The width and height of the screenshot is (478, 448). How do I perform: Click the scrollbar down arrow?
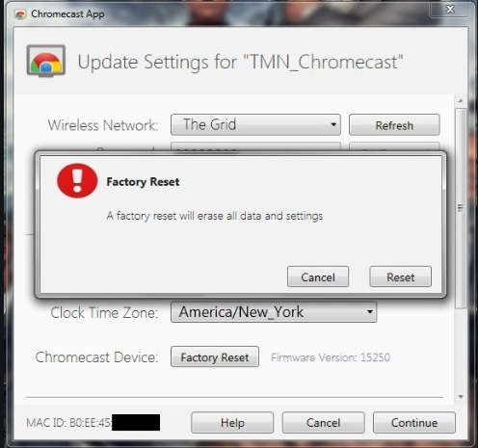pyautogui.click(x=461, y=397)
